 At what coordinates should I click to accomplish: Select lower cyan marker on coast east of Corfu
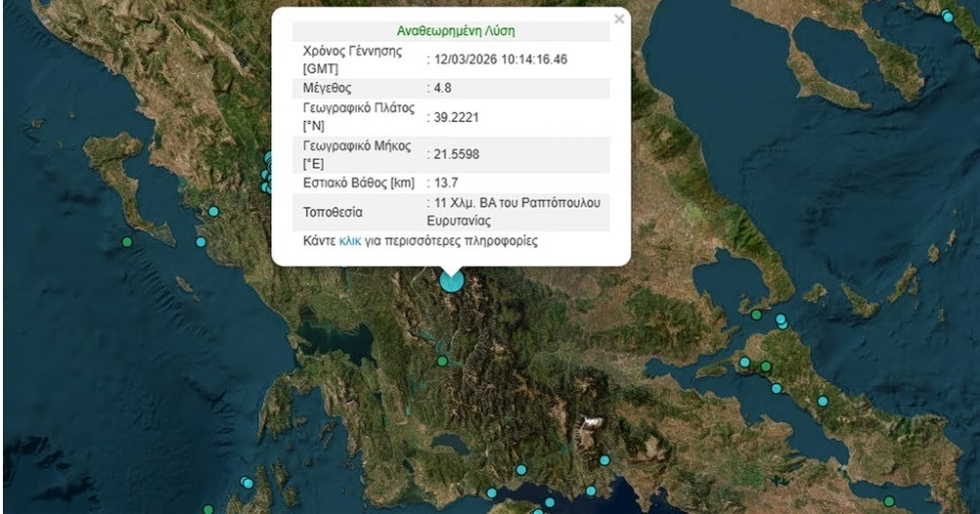tap(201, 242)
